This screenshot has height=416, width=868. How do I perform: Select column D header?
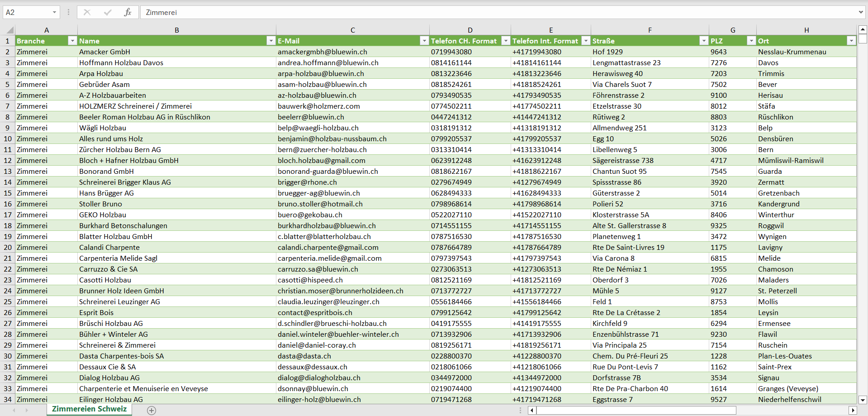coord(470,30)
